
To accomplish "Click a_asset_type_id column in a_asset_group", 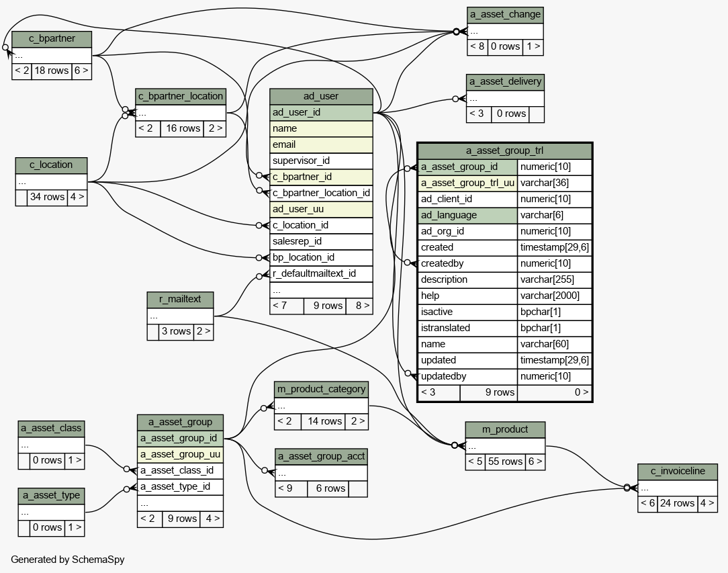I will point(180,487).
